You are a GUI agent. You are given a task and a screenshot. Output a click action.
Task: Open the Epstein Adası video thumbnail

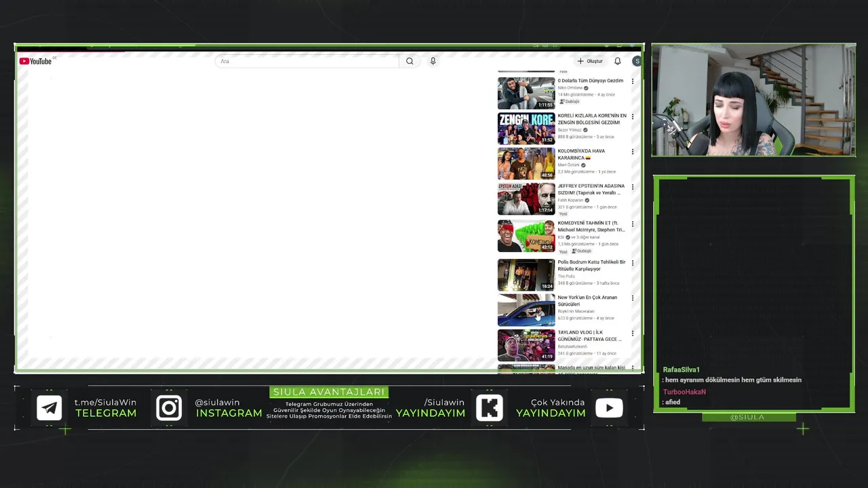coord(526,199)
